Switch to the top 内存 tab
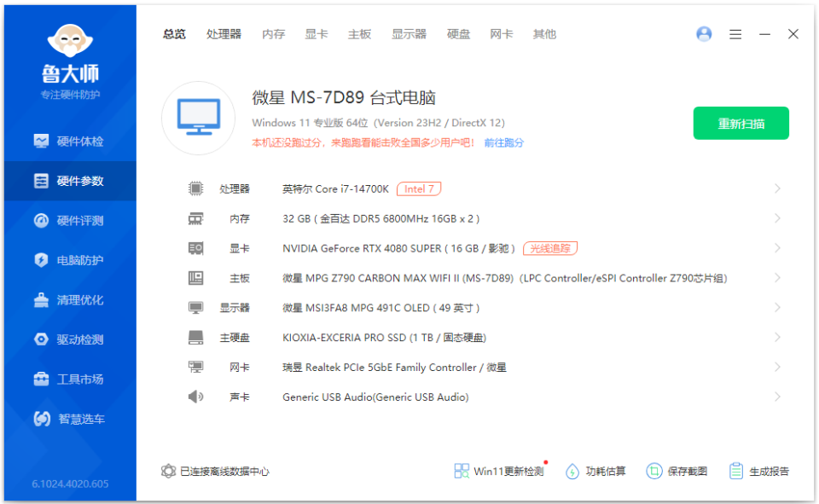The width and height of the screenshot is (819, 504). (273, 34)
